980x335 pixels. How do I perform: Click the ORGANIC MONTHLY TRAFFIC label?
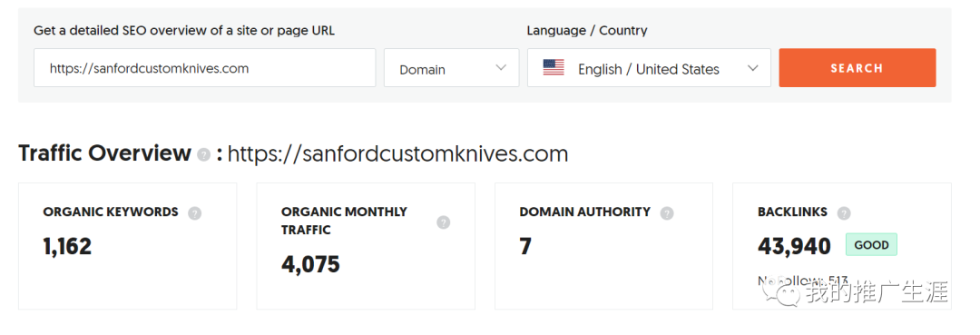[x=344, y=221]
